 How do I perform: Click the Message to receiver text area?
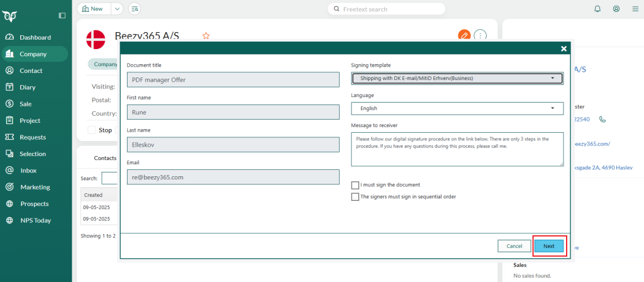(x=457, y=149)
